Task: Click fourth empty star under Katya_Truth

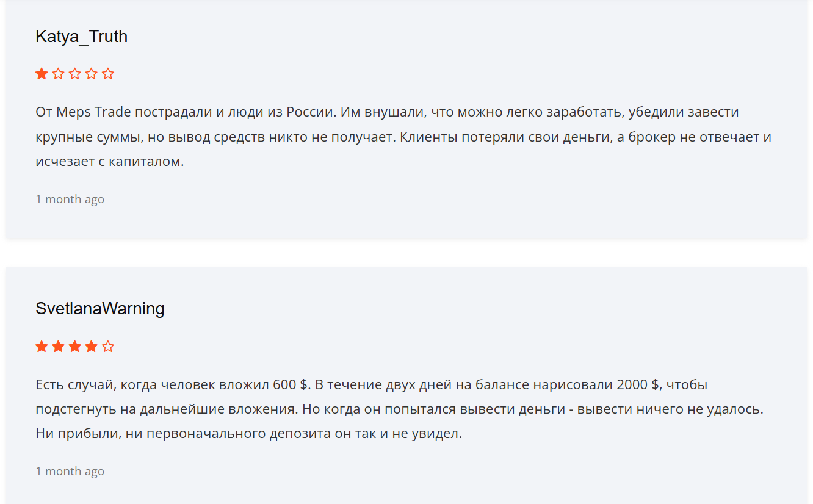Action: tap(91, 74)
